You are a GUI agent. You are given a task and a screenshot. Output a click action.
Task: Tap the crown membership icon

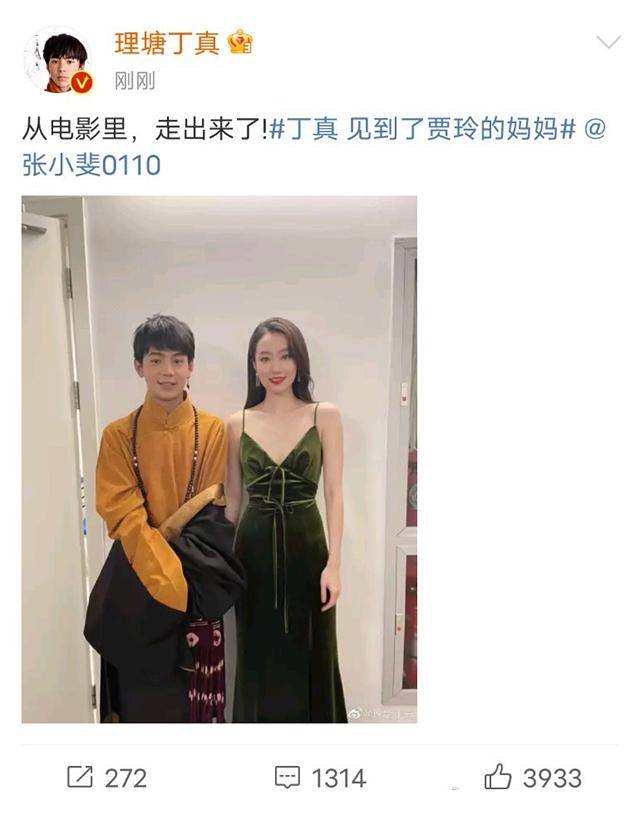[x=240, y=43]
